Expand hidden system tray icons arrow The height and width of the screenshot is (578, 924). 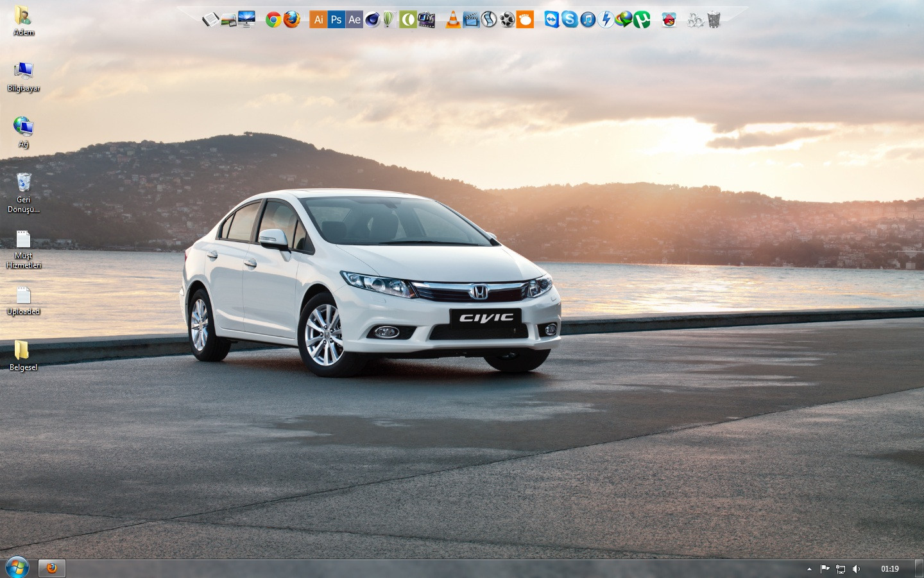pyautogui.click(x=809, y=569)
